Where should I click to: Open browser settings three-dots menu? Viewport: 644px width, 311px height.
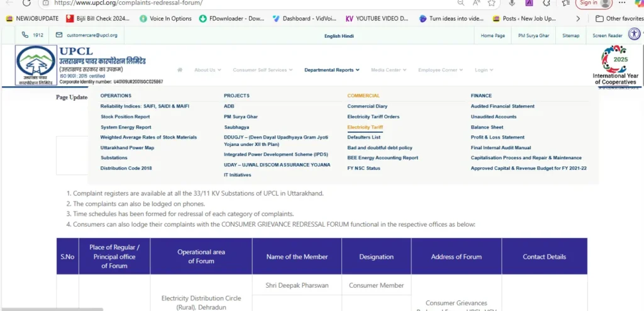[622, 3]
